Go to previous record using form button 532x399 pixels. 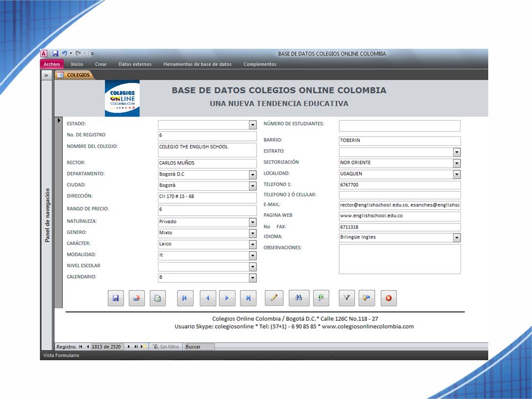[x=208, y=298]
